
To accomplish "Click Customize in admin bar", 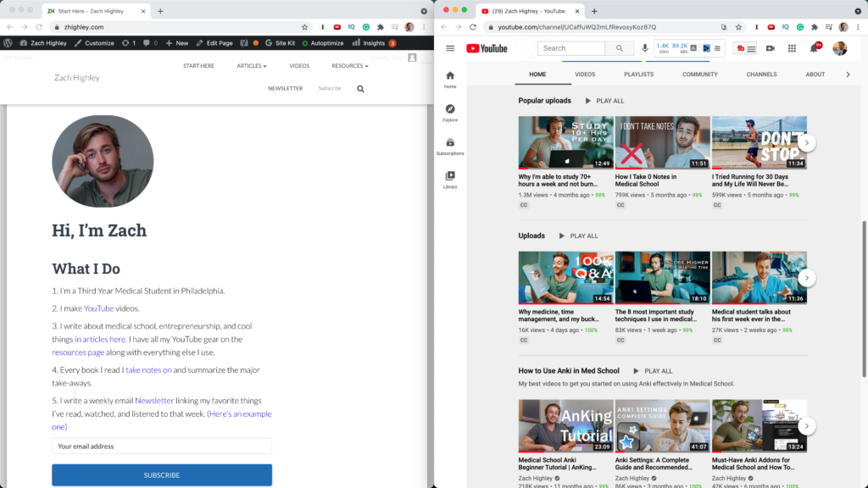I will (x=94, y=42).
